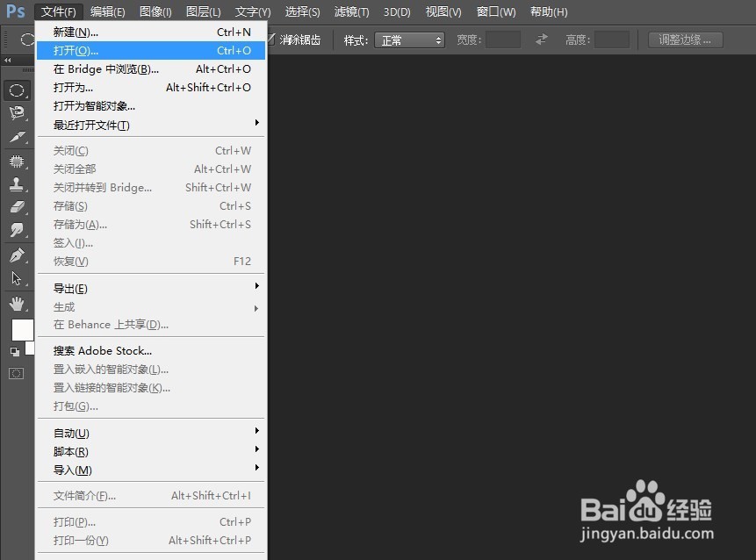
Task: Open the 样式 dropdown showing 正常
Action: [409, 40]
